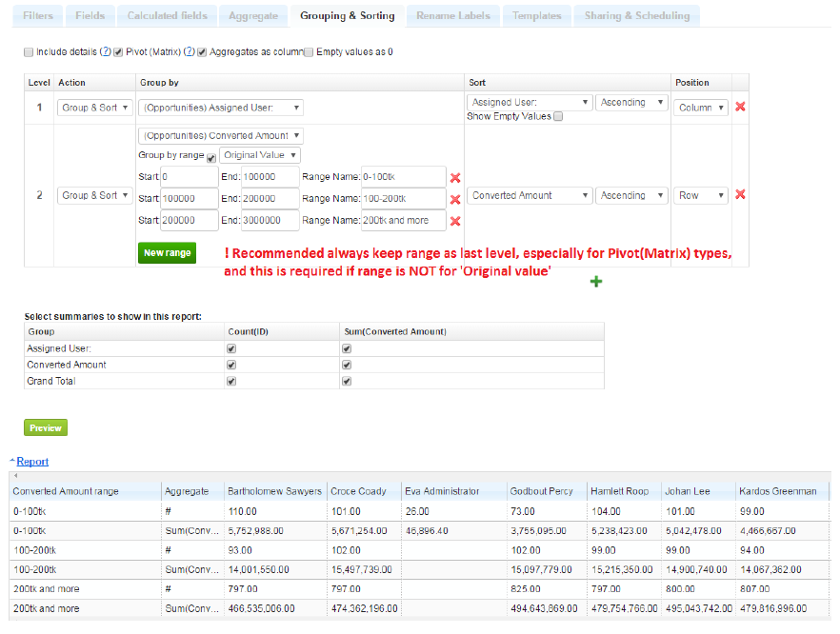840x634 pixels.
Task: Delete the '200tk and more' range row
Action: point(455,222)
